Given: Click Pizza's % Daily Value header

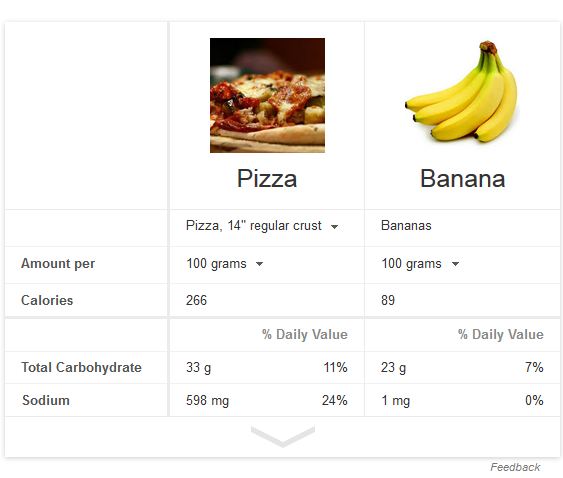Looking at the screenshot, I should (305, 334).
